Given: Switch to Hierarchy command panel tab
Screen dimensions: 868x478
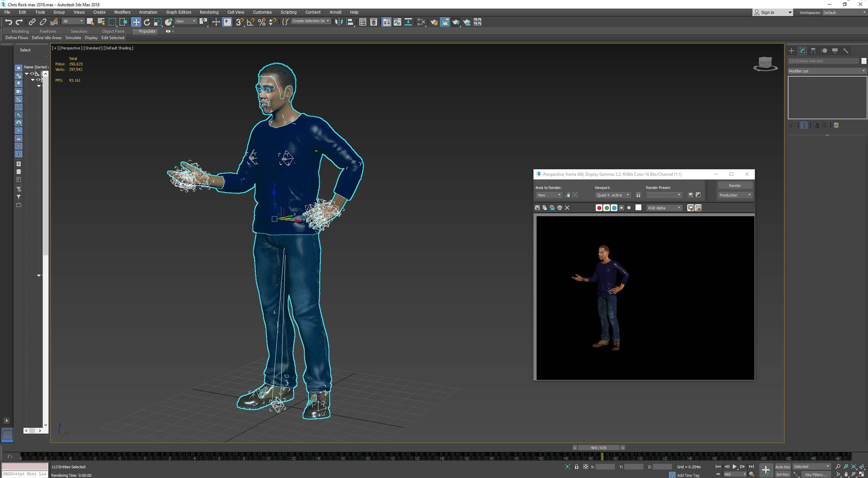Looking at the screenshot, I should coord(813,51).
